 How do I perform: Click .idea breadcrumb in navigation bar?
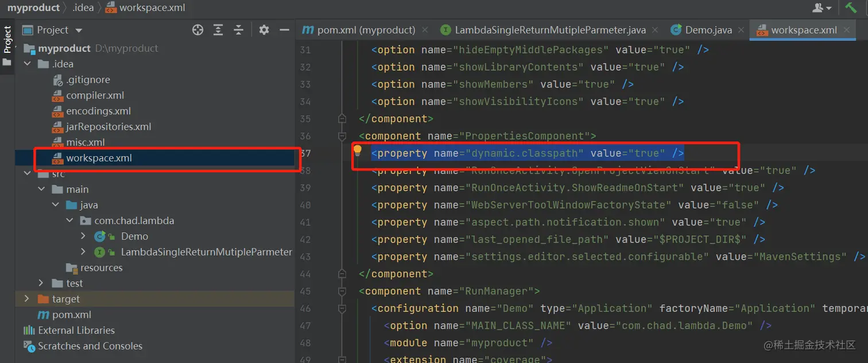[x=83, y=8]
